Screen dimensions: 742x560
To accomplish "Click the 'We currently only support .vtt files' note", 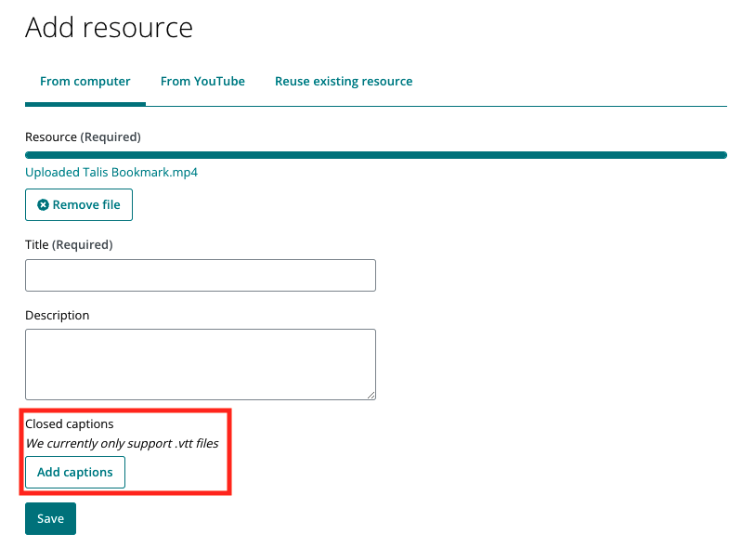I will [x=122, y=444].
